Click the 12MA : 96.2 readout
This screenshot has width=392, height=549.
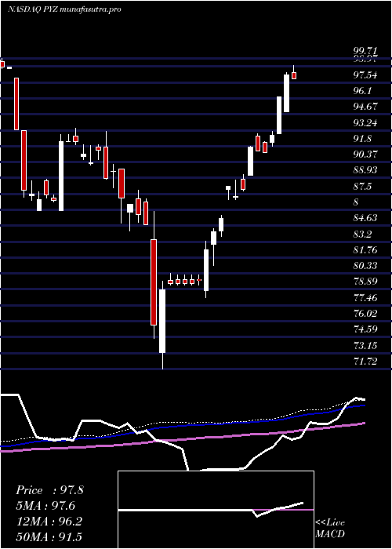point(49,521)
